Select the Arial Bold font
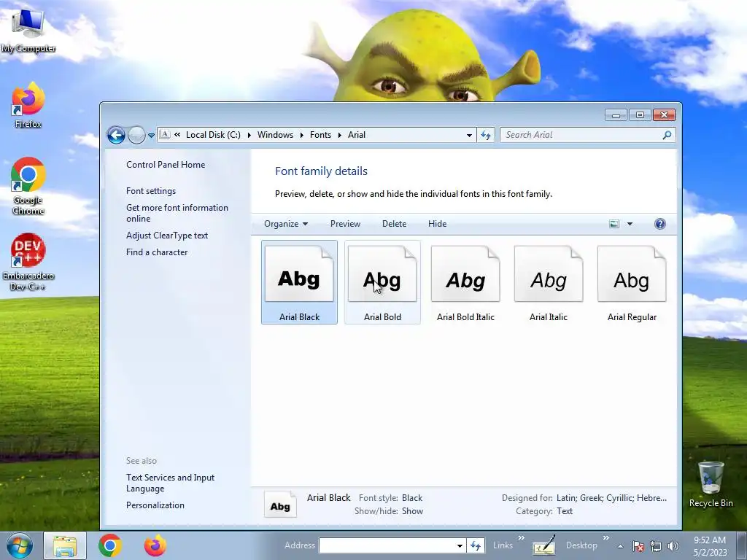 382,282
